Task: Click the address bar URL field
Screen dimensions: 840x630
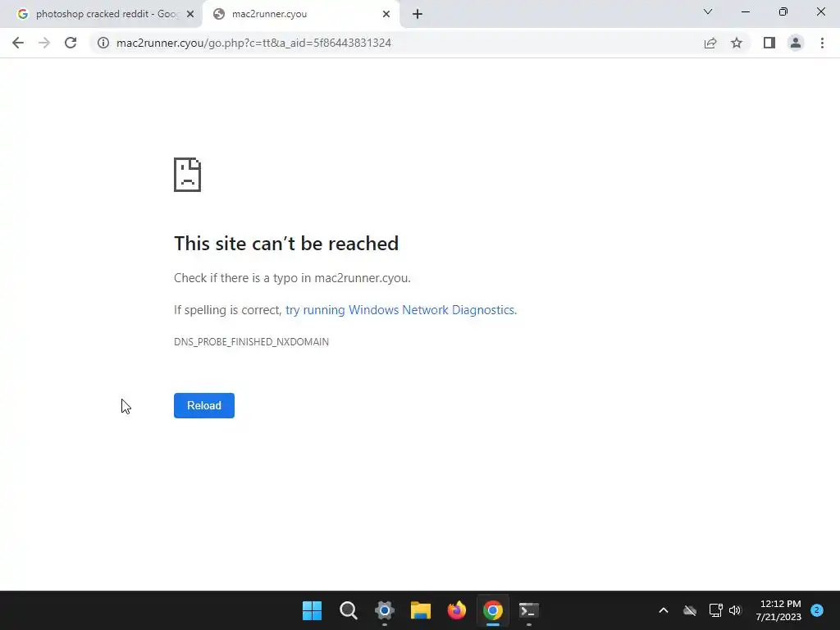Action: tap(395, 43)
